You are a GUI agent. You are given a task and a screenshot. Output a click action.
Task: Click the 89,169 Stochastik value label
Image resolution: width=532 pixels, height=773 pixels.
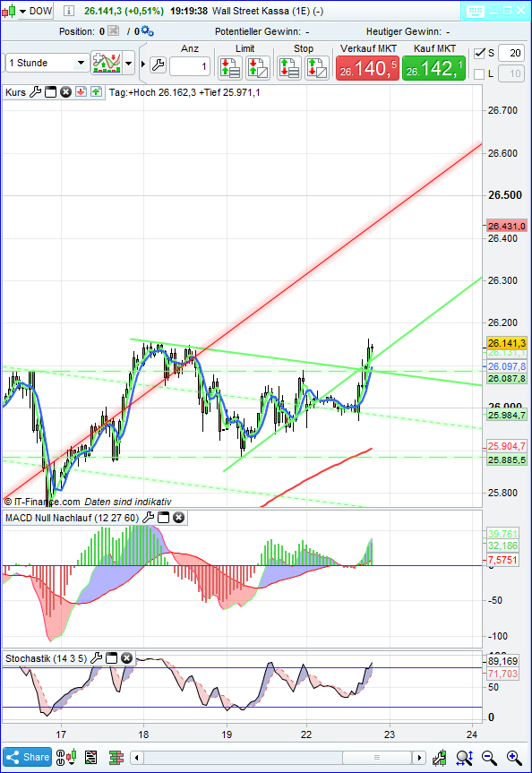(x=502, y=661)
